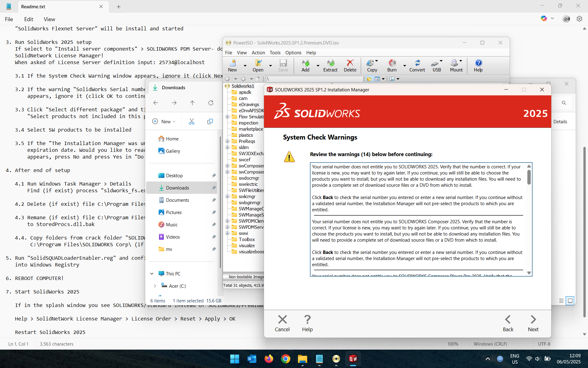Show hidden icons in system tray
The width and height of the screenshot is (588, 368).
[488, 358]
